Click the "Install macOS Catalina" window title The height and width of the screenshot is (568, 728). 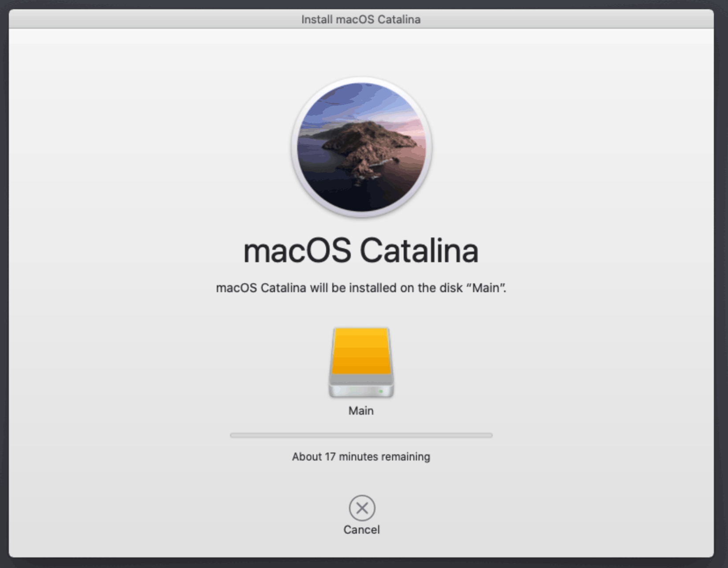[x=360, y=19]
